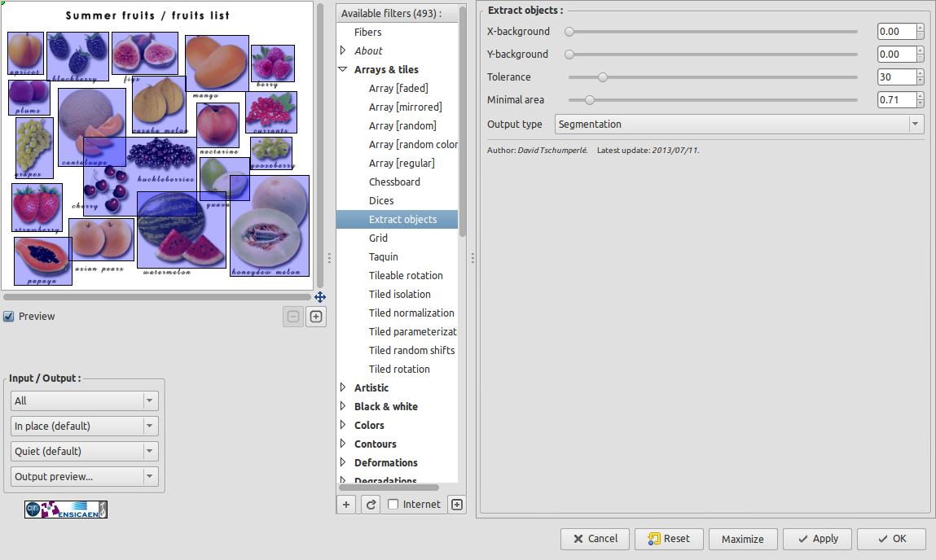Expand the Artistic category

pos(343,387)
